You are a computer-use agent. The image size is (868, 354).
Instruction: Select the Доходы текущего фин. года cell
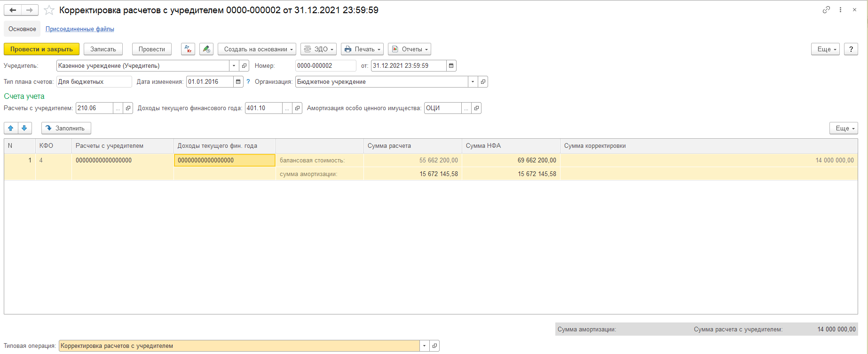[224, 161]
